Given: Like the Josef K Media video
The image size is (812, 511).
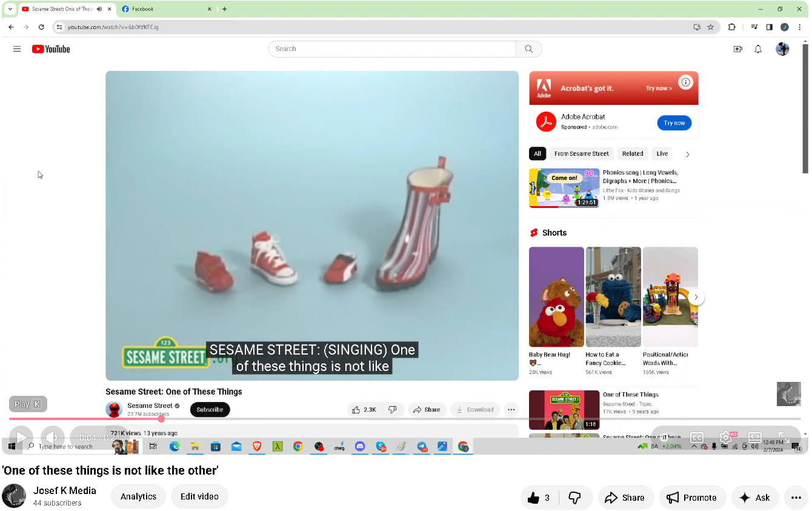Looking at the screenshot, I should point(539,498).
